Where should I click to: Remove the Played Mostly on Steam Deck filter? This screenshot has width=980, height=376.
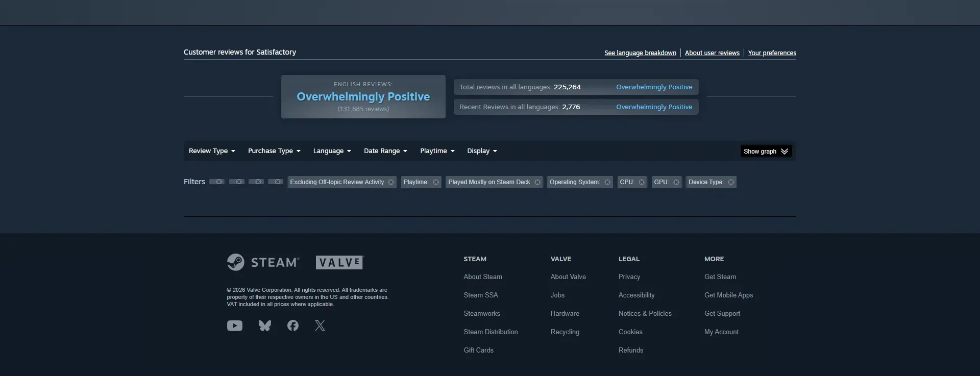537,182
